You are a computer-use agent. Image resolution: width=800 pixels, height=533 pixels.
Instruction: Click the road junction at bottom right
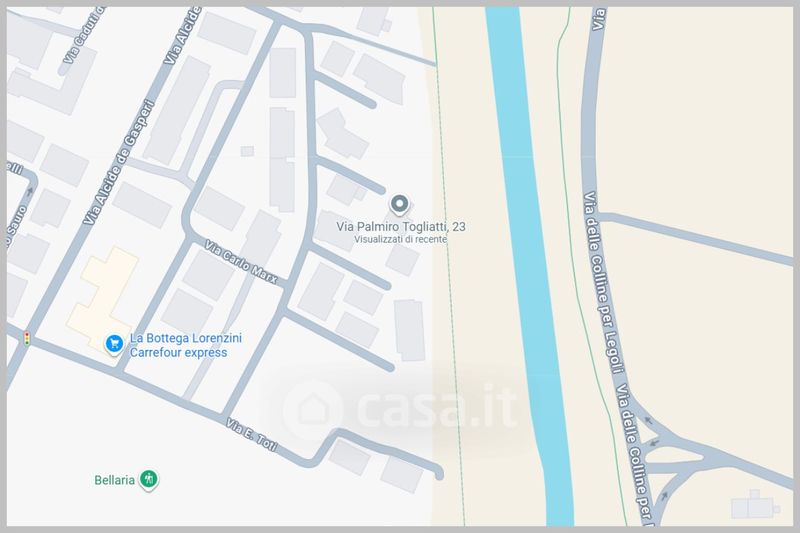(x=670, y=455)
